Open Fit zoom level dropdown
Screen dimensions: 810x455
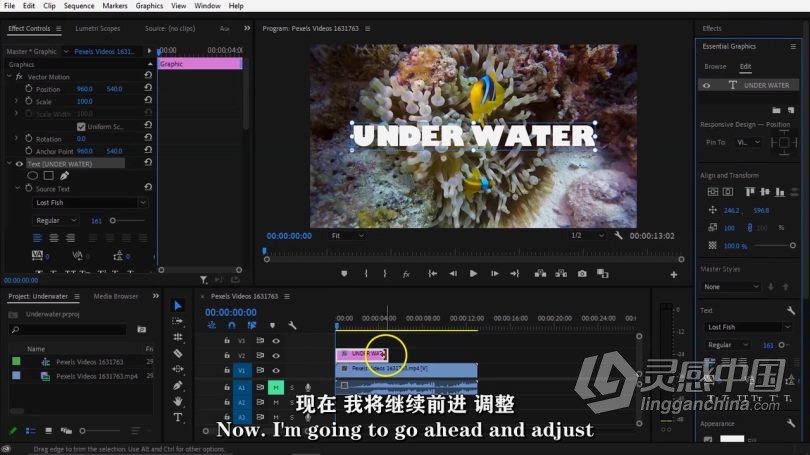(x=347, y=236)
